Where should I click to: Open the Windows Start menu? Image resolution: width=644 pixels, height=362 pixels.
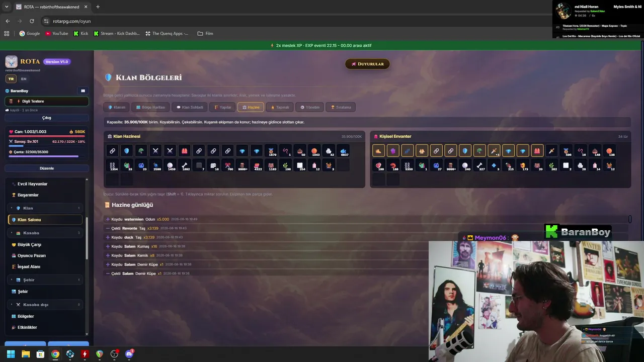coord(11,354)
